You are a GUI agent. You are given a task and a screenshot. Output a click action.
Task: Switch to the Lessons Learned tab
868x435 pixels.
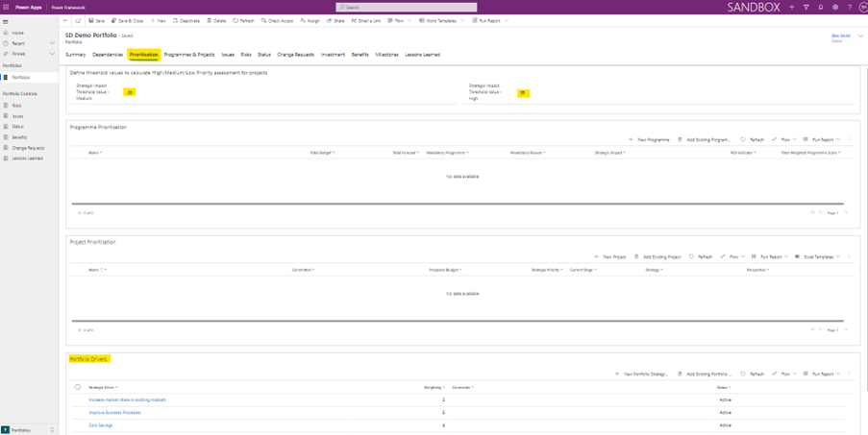[x=422, y=55]
